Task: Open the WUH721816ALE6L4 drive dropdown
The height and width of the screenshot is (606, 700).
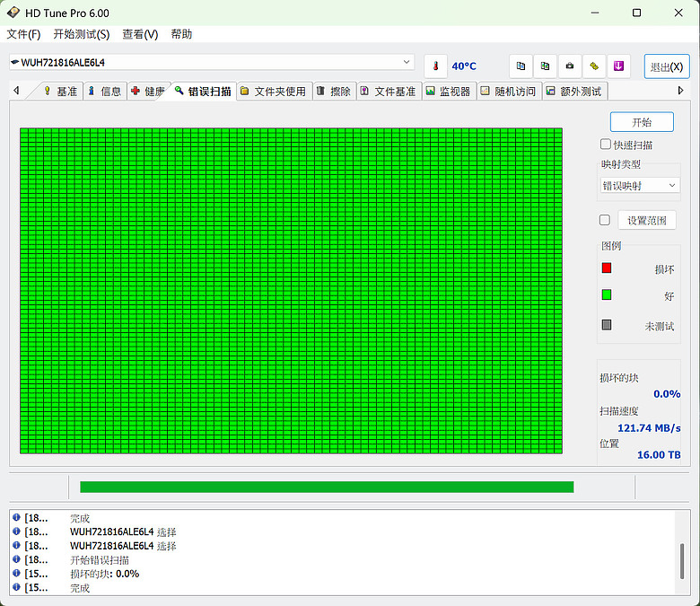Action: pyautogui.click(x=212, y=62)
